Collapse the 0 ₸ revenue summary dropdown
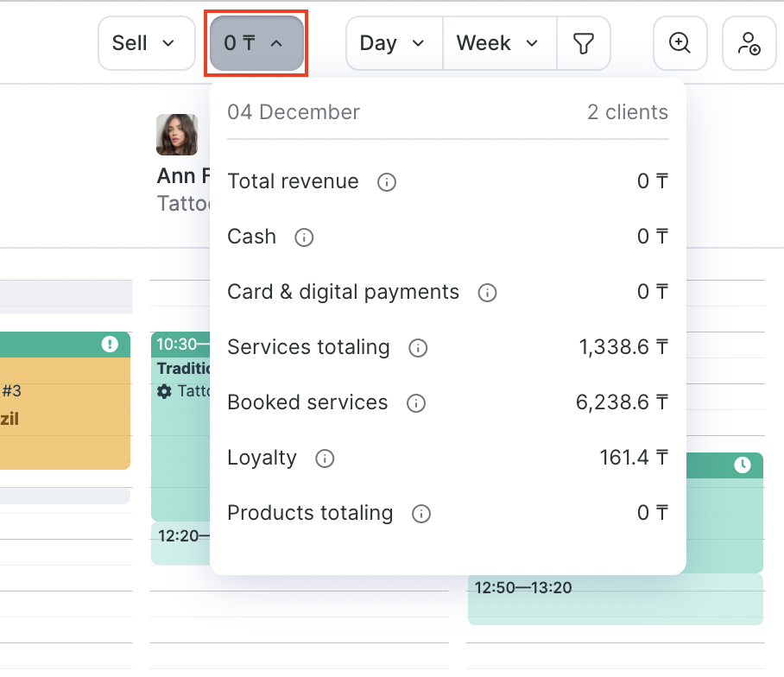The image size is (784, 677). (x=256, y=43)
